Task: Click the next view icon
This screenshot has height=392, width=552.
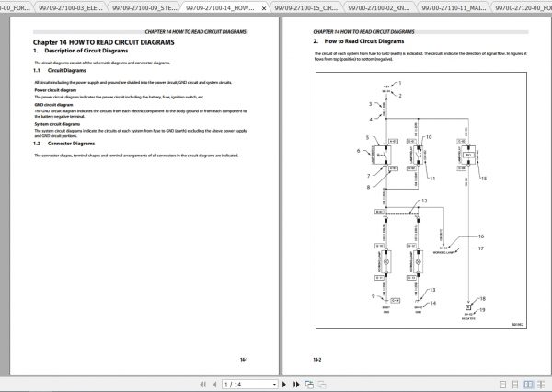Action: [322, 385]
